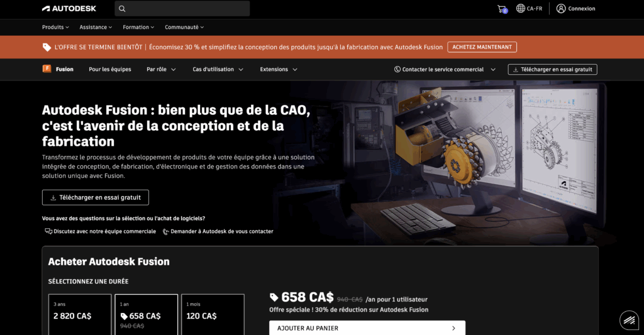Select the 1 an 658 CA$ option
This screenshot has height=335, width=644.
(146, 314)
